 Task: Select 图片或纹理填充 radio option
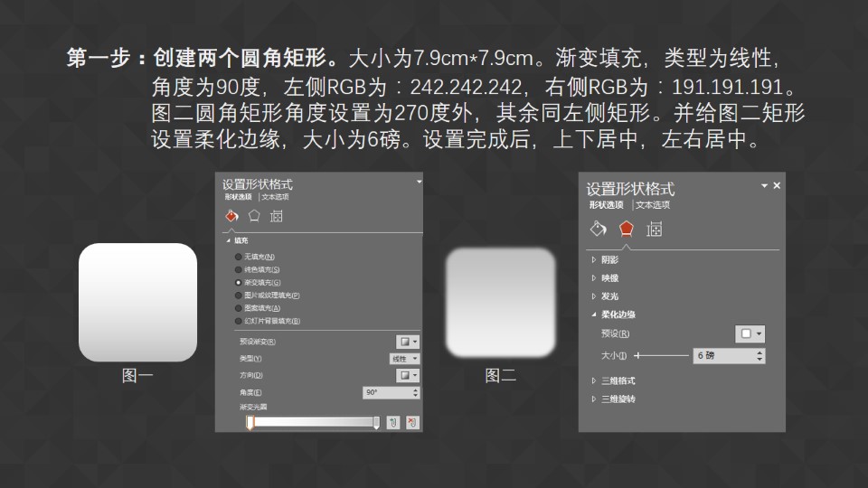[239, 295]
